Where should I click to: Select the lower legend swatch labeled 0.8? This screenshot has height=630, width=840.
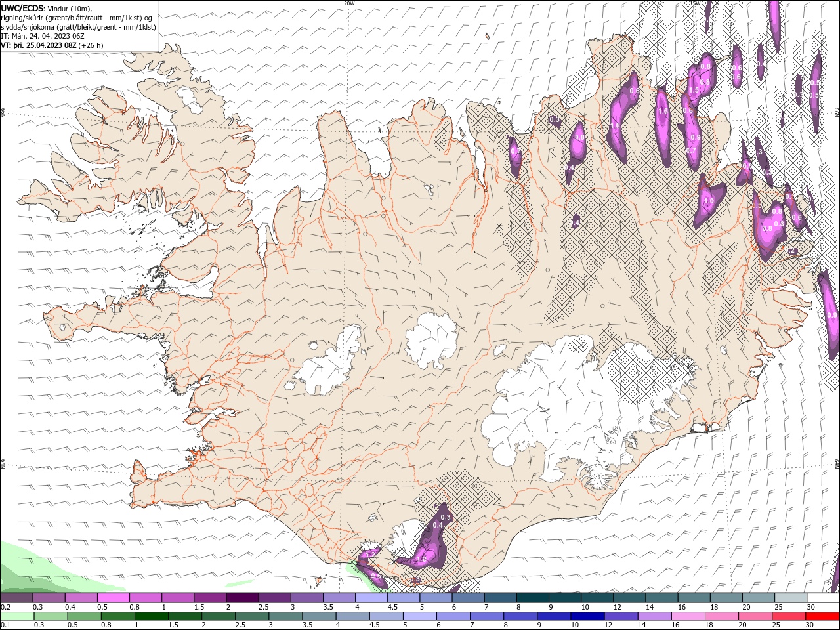click(117, 616)
